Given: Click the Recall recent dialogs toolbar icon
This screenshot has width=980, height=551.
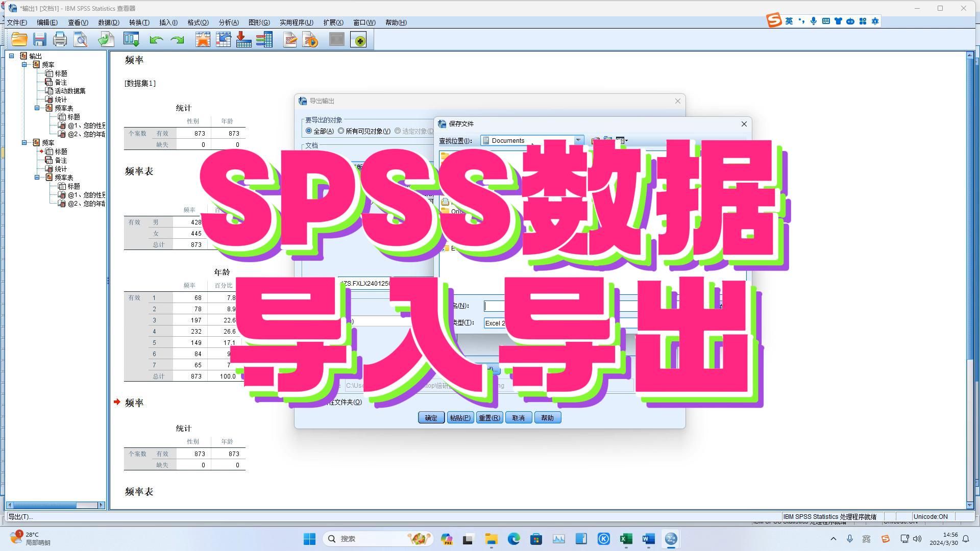Looking at the screenshot, I should (x=131, y=39).
